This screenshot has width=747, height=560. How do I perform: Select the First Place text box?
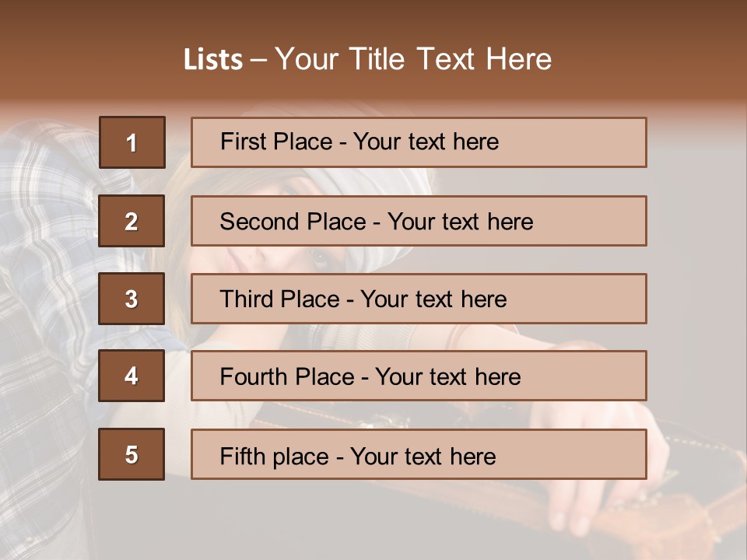pos(419,142)
